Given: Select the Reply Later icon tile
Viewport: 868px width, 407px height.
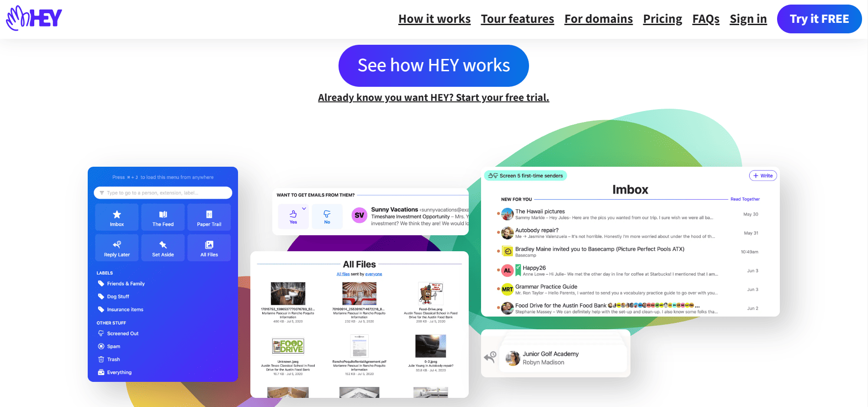Looking at the screenshot, I should 117,248.
